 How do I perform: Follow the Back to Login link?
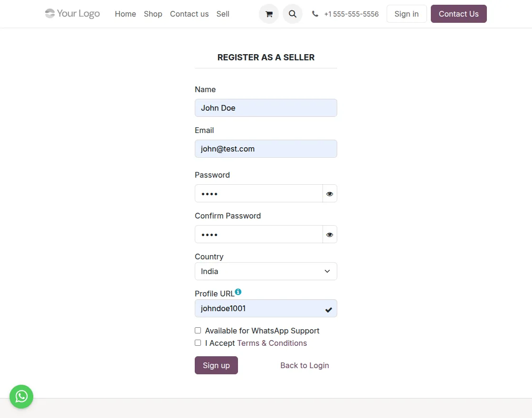point(304,365)
